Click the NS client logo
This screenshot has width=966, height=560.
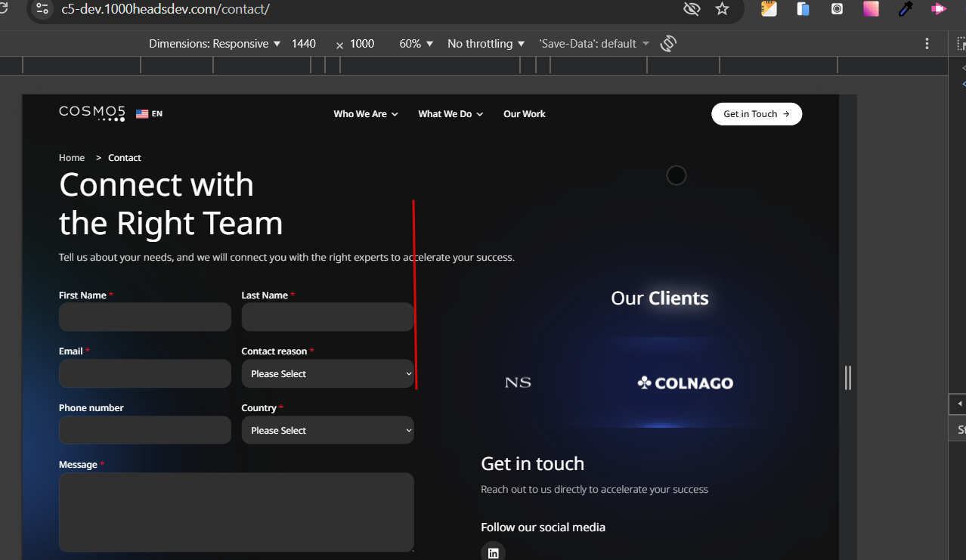[x=518, y=383]
